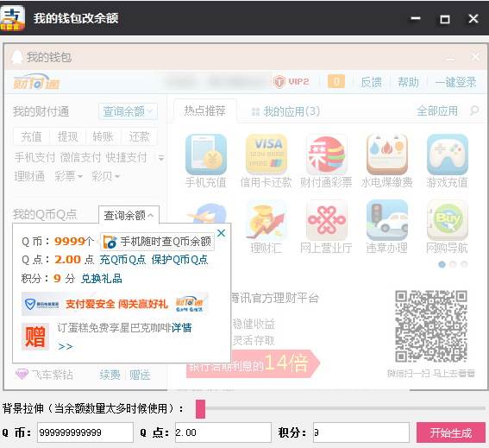Image resolution: width=489 pixels, height=448 pixels.
Task: Focus the Q币 input field
Action: point(85,432)
